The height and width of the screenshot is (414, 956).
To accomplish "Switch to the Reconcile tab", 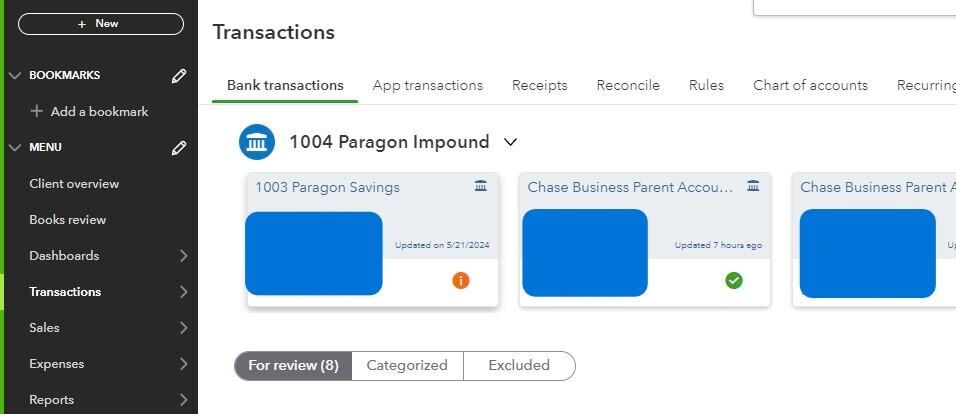I will (628, 85).
